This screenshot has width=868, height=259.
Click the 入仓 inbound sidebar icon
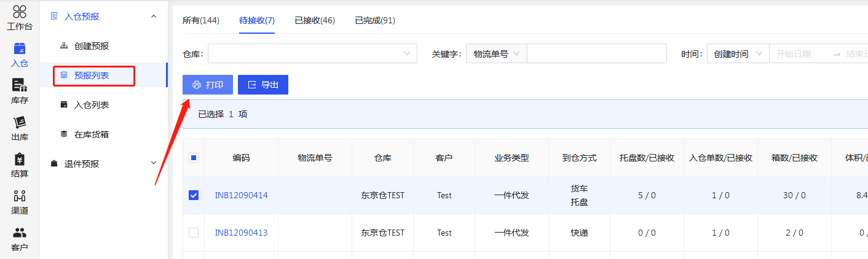point(20,54)
